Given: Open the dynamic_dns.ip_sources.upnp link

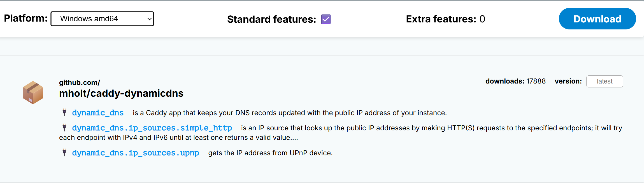Looking at the screenshot, I should [x=136, y=153].
